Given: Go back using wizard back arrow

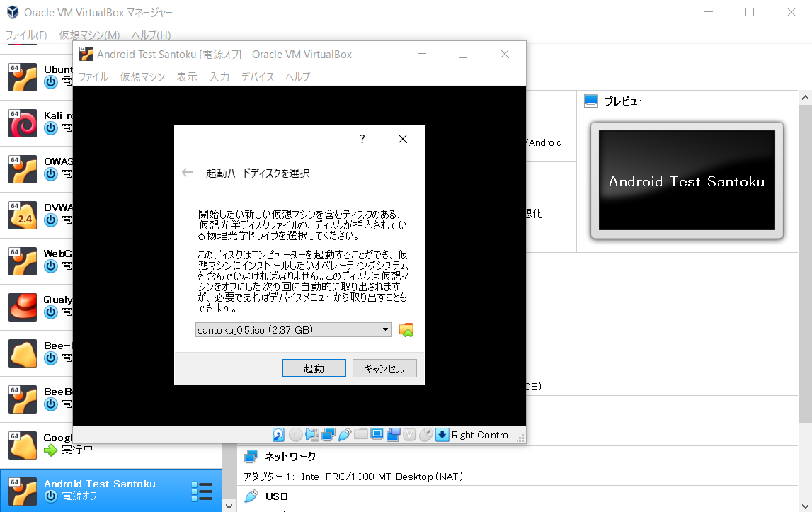Looking at the screenshot, I should click(x=188, y=173).
